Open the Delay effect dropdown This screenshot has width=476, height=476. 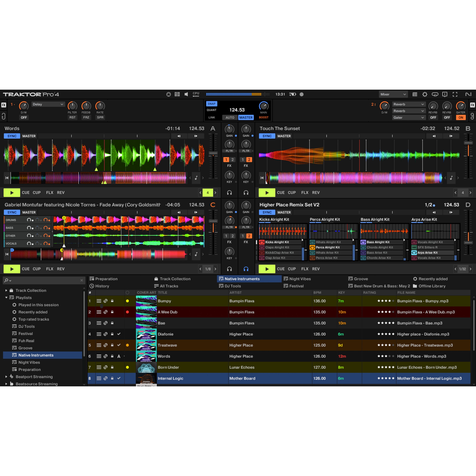tap(48, 104)
